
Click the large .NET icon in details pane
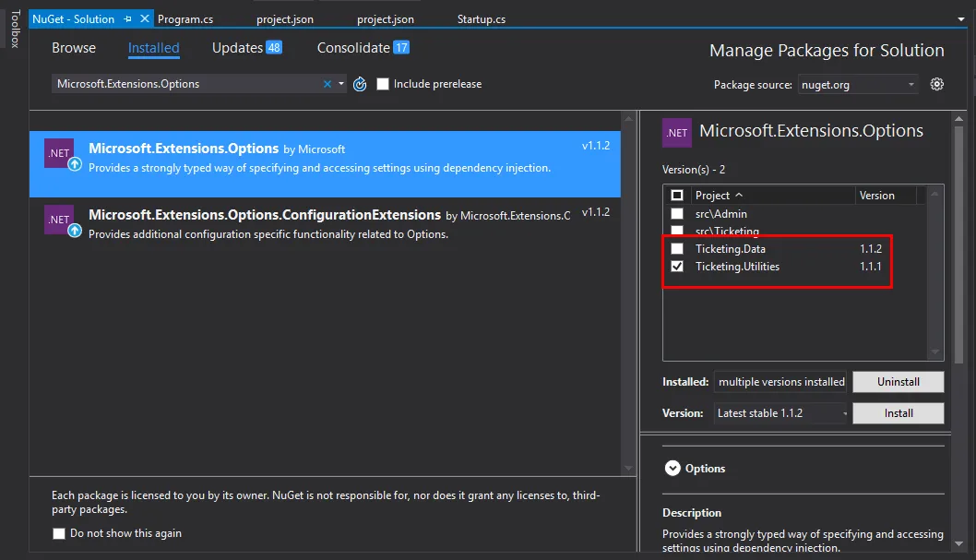677,133
